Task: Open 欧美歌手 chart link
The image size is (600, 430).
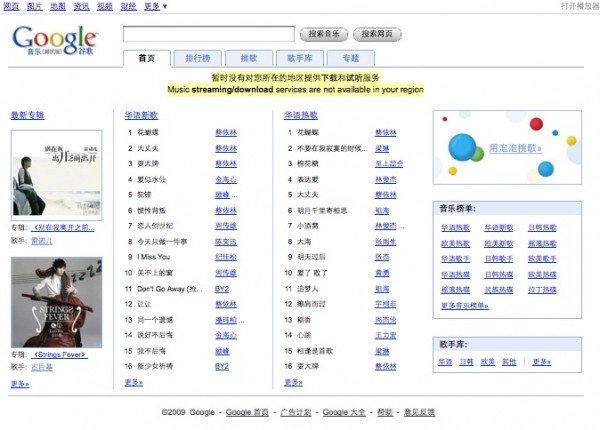Action: tap(542, 259)
